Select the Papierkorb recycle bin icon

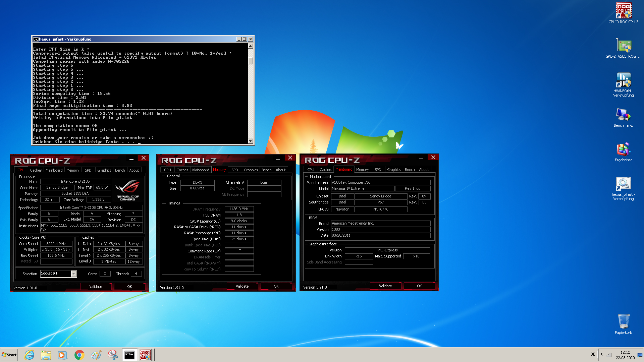(x=624, y=324)
